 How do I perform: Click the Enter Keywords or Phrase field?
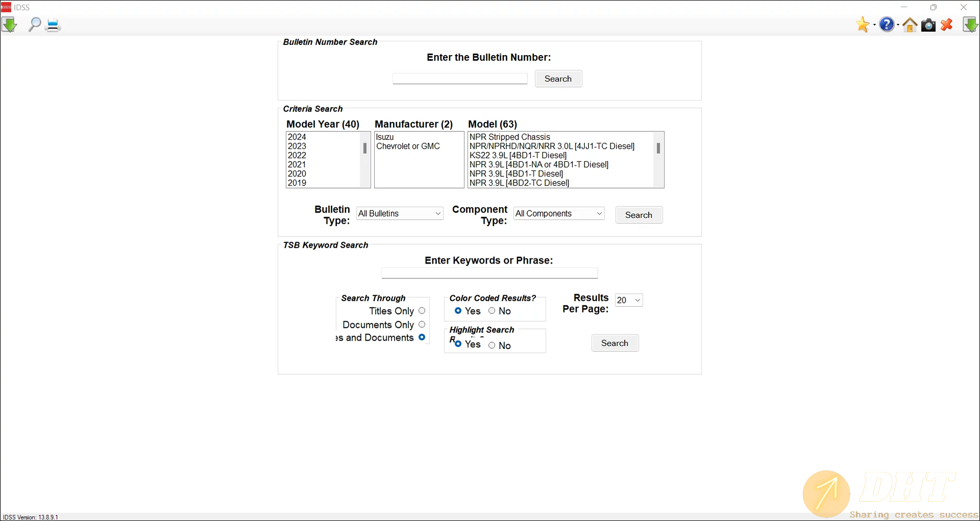tap(489, 273)
